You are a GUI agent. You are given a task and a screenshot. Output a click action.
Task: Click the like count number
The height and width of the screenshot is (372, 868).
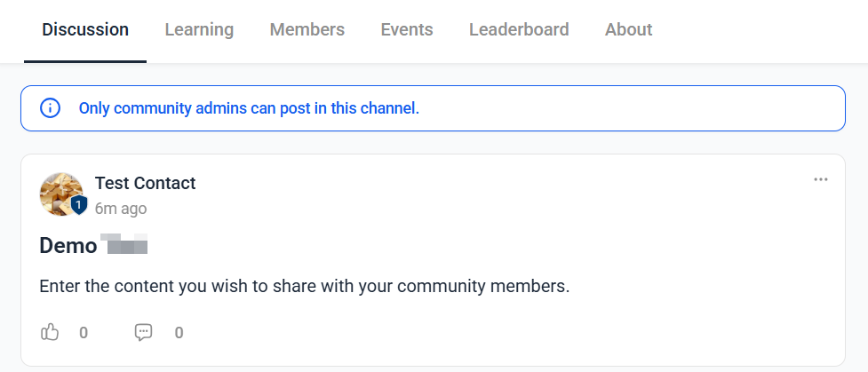click(x=83, y=333)
